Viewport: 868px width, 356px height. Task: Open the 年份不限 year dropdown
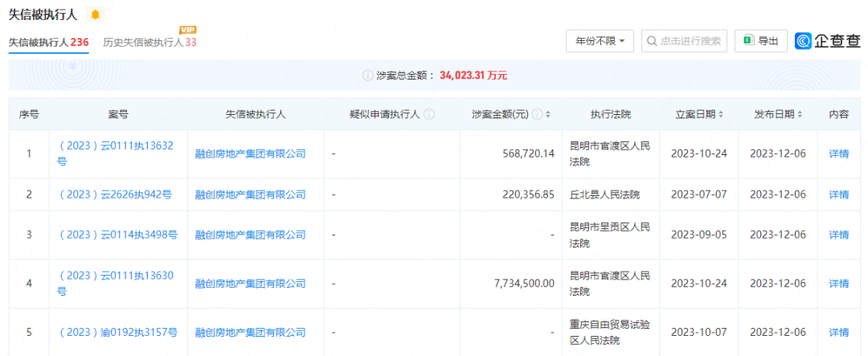coord(600,41)
